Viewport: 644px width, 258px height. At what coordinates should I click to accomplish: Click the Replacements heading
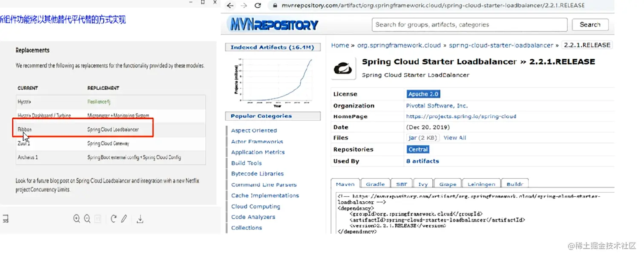32,50
